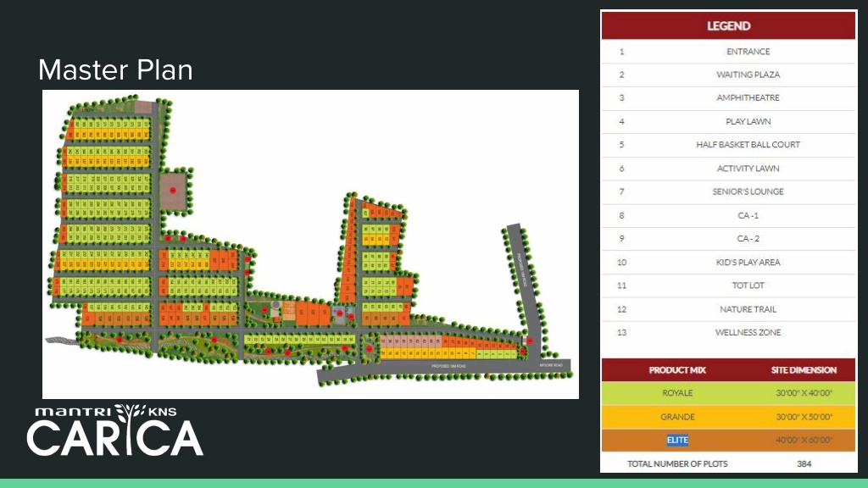Image resolution: width=868 pixels, height=488 pixels.
Task: Click the Master Plan heading
Action: (x=115, y=70)
